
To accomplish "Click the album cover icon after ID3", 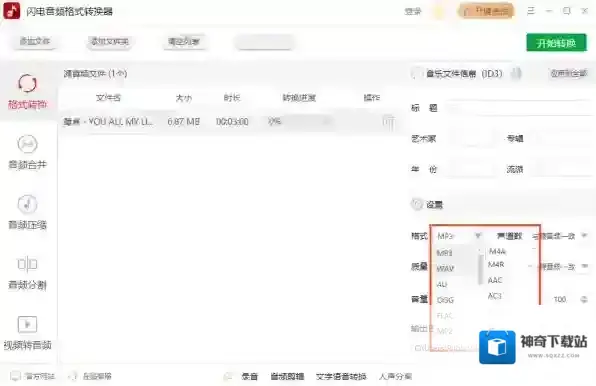I will pyautogui.click(x=516, y=73).
